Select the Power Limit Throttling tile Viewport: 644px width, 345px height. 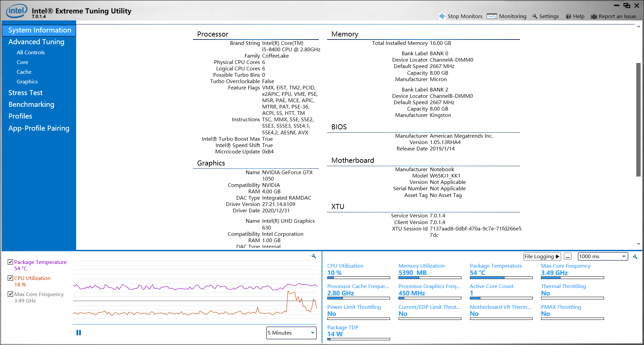pos(359,313)
